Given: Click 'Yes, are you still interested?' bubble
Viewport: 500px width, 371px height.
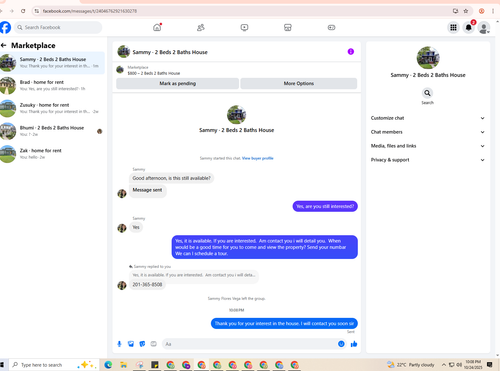Looking at the screenshot, I should pos(325,206).
